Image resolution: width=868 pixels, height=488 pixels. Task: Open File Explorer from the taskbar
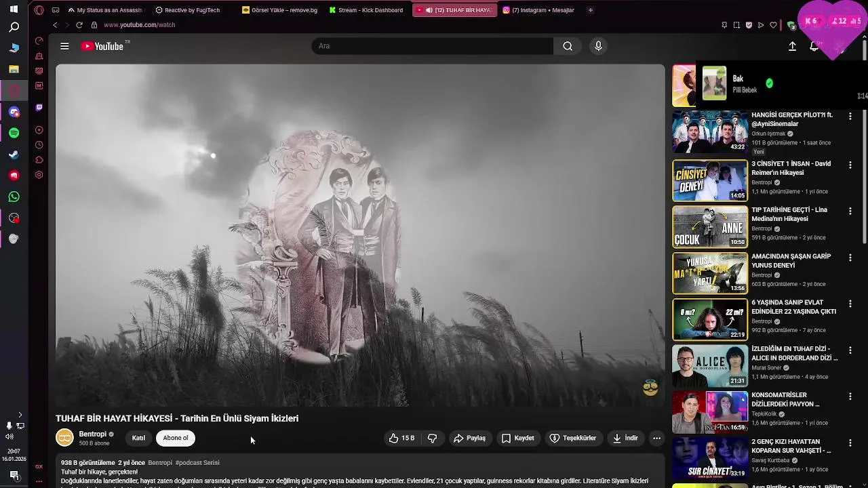[14, 69]
